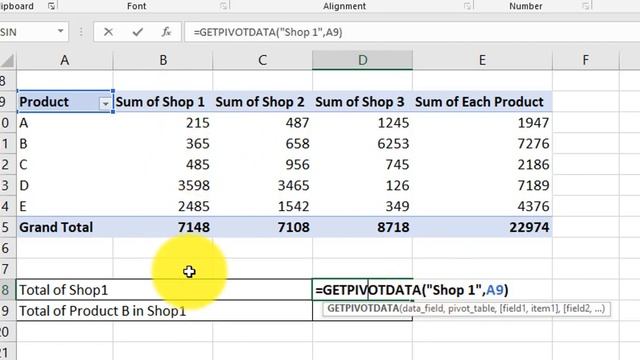Screen dimensions: 640x360
Task: Select the 'Sum of Shop 3' header cell
Action: click(x=362, y=102)
